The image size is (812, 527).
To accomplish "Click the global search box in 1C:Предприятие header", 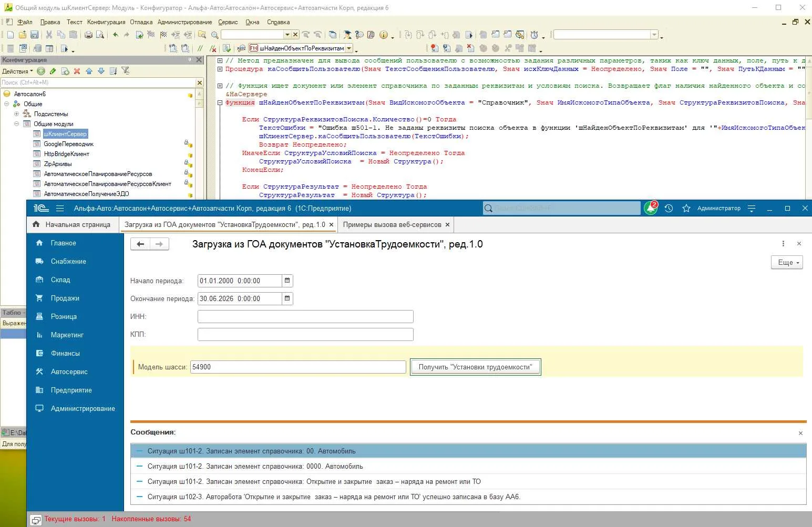I will pyautogui.click(x=561, y=208).
